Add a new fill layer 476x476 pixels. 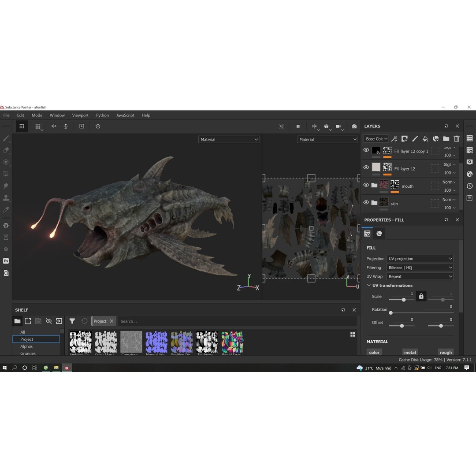(425, 139)
